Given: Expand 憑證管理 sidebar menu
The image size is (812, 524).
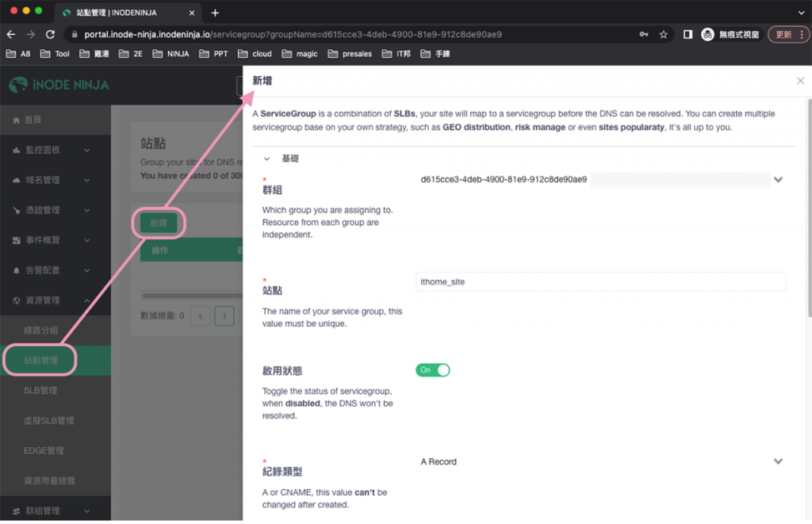Looking at the screenshot, I should pyautogui.click(x=56, y=210).
